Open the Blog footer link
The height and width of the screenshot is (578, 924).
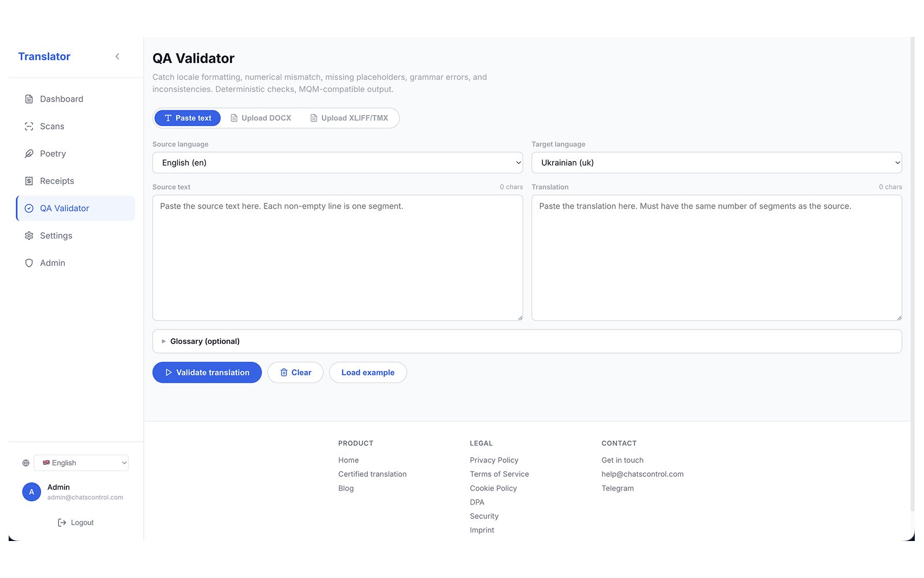click(x=346, y=488)
